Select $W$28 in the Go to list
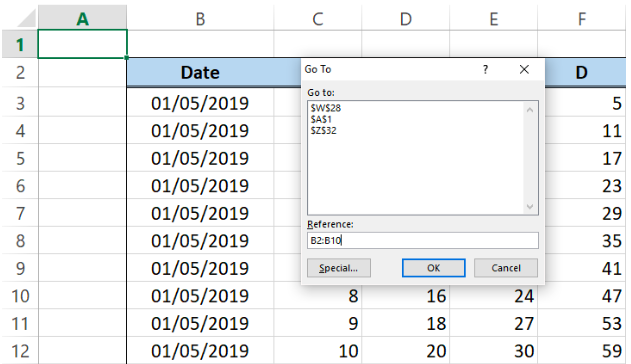Screen dimensions: 631x364 (x=326, y=108)
